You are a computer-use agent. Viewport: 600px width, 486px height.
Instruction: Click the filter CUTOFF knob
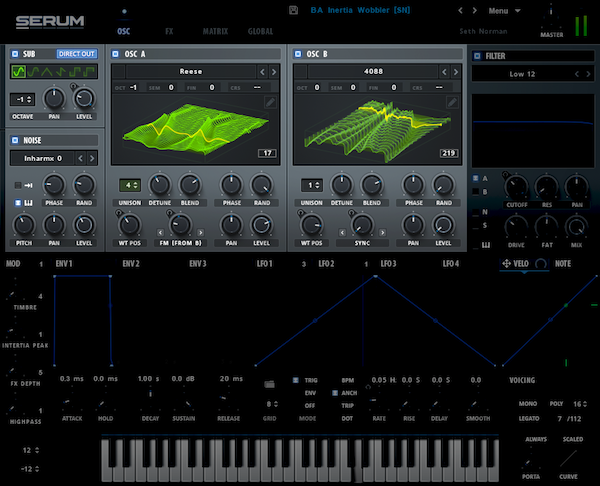pos(516,187)
